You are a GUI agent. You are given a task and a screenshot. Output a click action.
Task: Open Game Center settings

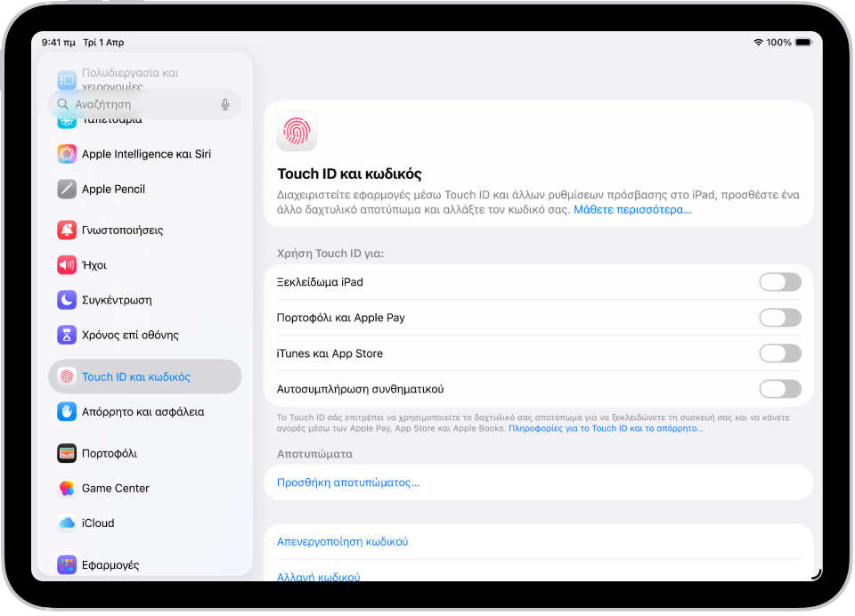coord(145,489)
